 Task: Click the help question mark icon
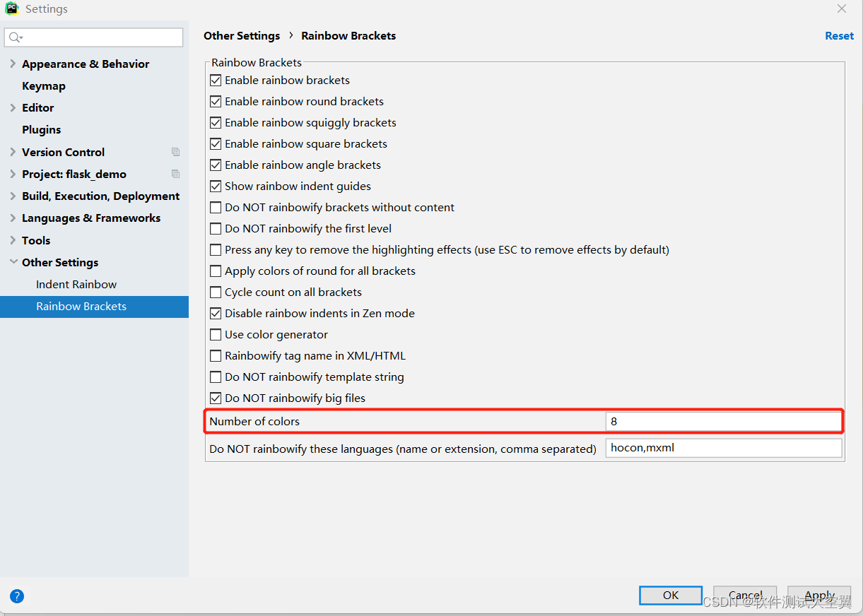click(17, 596)
